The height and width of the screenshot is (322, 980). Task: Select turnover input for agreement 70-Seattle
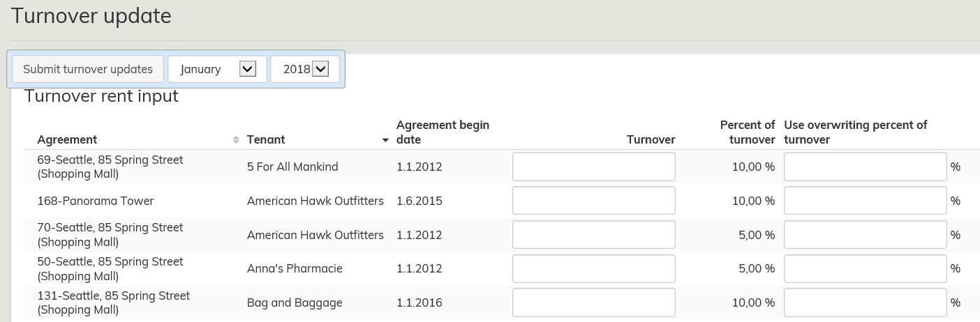pyautogui.click(x=593, y=235)
